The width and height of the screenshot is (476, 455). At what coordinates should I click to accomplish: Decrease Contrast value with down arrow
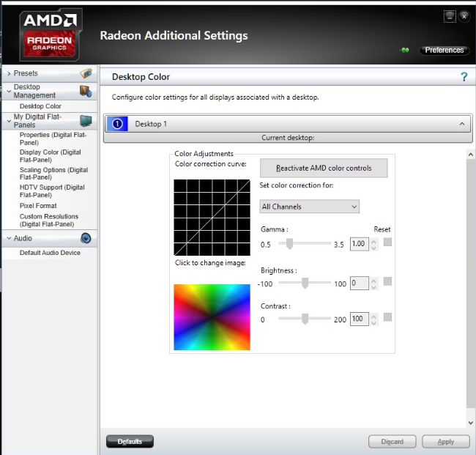pyautogui.click(x=373, y=322)
